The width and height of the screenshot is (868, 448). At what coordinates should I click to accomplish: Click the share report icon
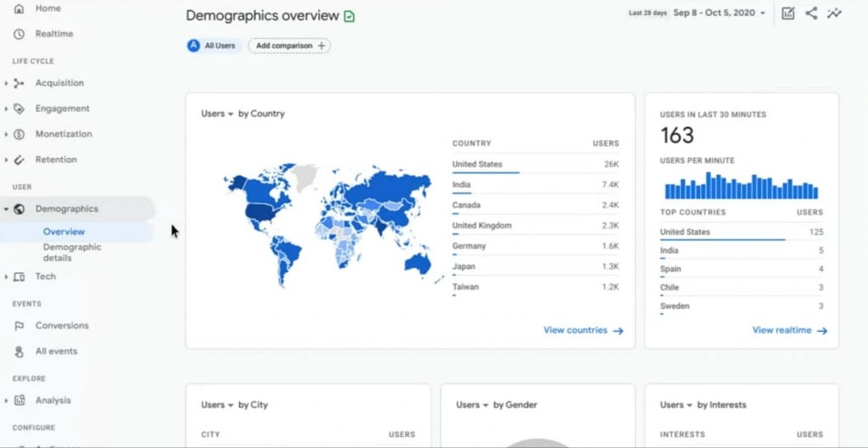click(811, 14)
